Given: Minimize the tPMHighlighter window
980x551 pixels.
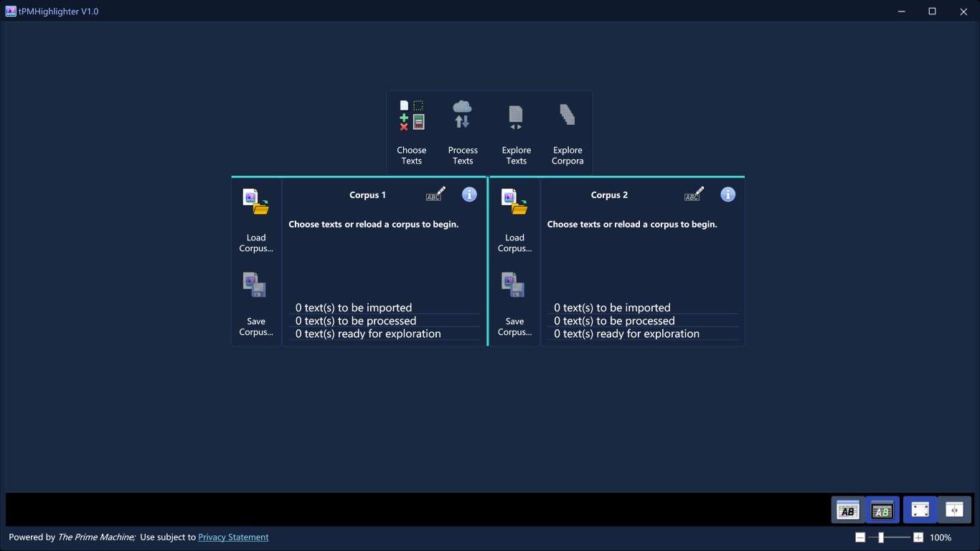Looking at the screenshot, I should 901,11.
